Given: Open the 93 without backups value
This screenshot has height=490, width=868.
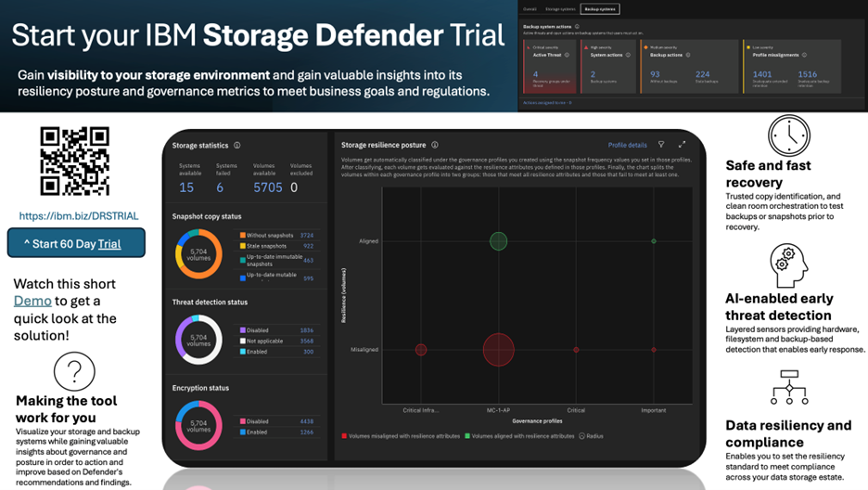Looking at the screenshot, I should click(x=655, y=74).
